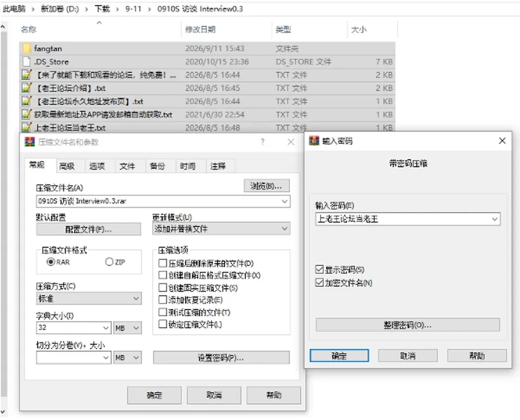Viewport: 520px width, 420px height.
Task: Uncheck 加密文件名 checkbox
Action: coord(320,283)
